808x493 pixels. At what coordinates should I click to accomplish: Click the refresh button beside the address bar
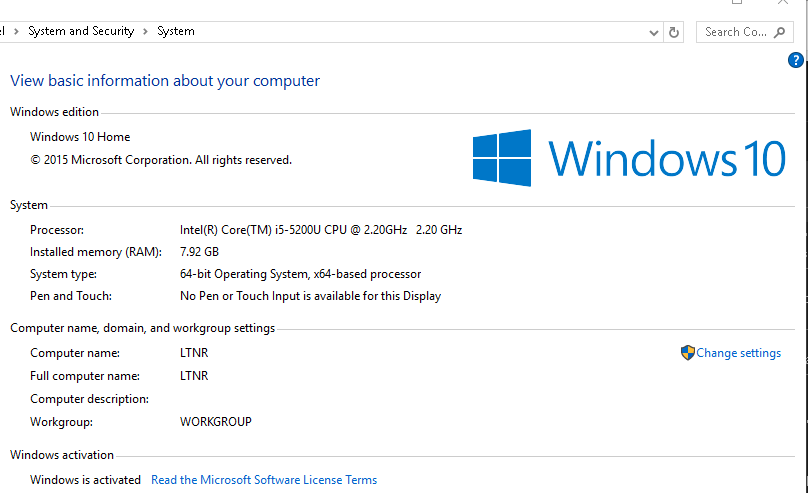(674, 32)
